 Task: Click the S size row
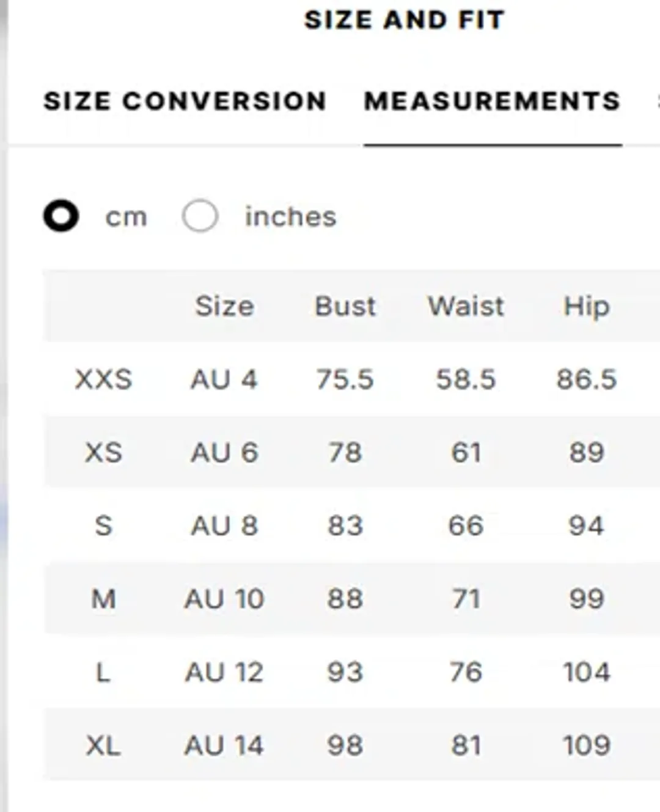pyautogui.click(x=105, y=526)
